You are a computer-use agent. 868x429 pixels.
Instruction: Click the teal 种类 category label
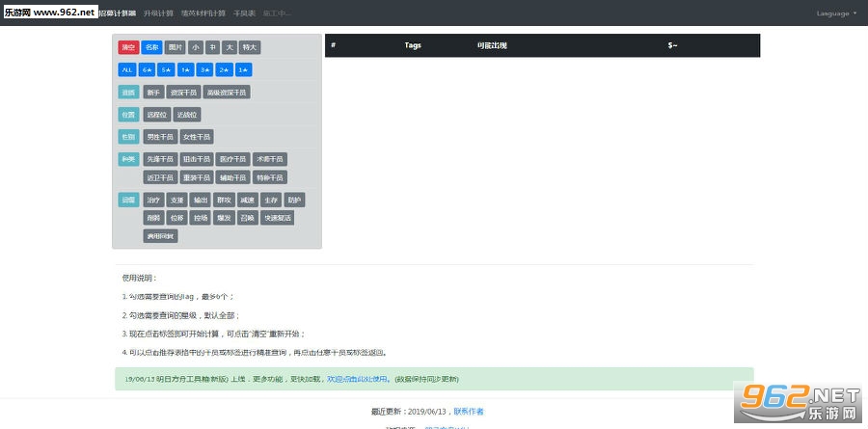point(128,159)
